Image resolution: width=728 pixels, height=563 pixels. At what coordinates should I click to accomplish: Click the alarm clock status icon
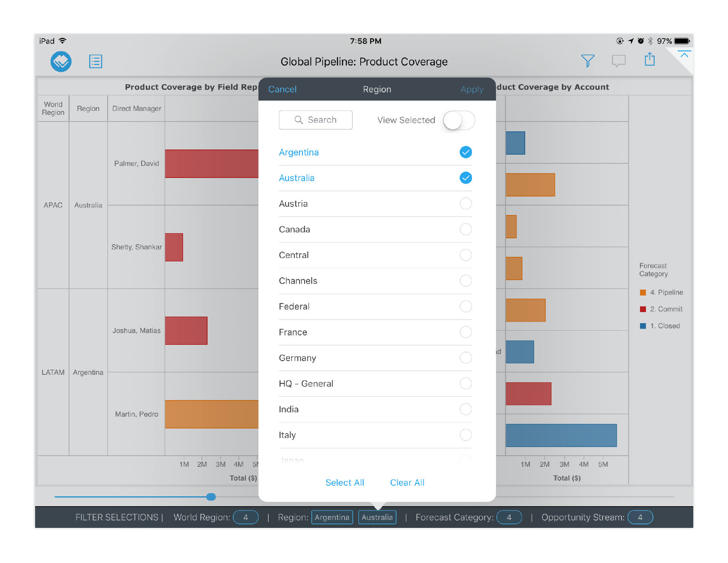641,41
